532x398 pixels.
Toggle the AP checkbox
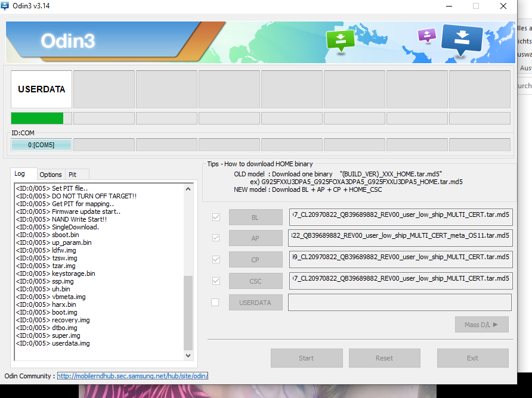coord(216,238)
